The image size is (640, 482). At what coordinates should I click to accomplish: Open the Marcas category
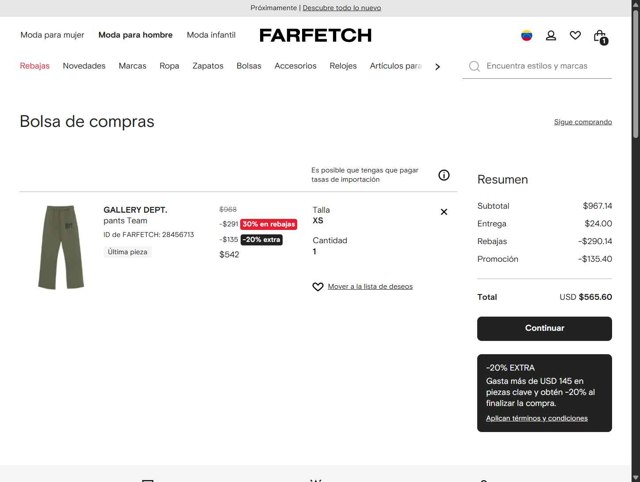(132, 66)
